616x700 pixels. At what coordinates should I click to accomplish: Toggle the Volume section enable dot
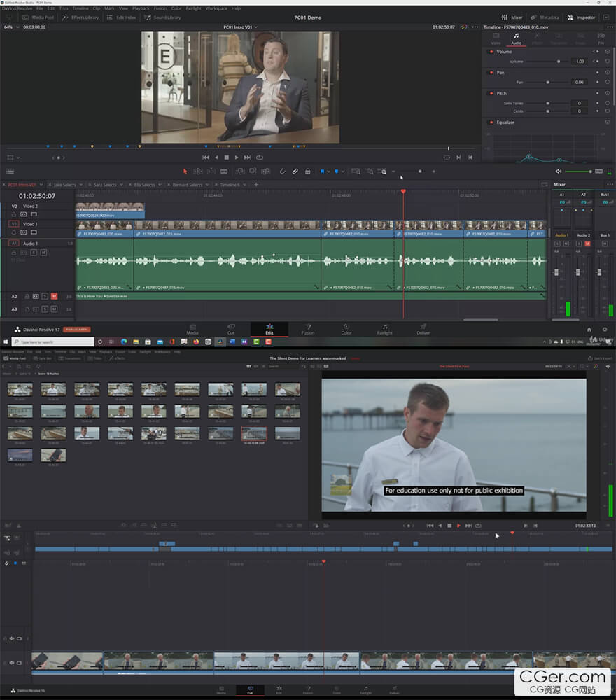coord(491,52)
